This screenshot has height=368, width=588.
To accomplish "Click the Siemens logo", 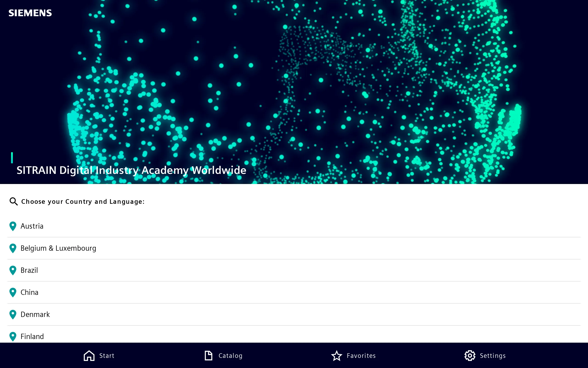I will coord(30,13).
